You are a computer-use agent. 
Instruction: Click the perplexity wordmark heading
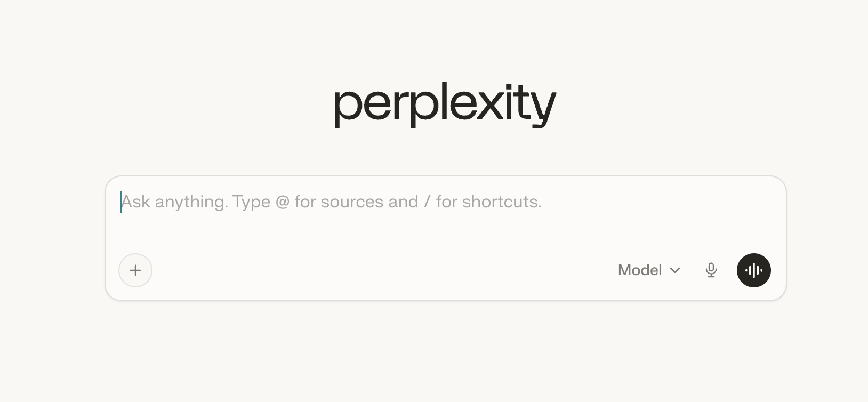coord(445,104)
